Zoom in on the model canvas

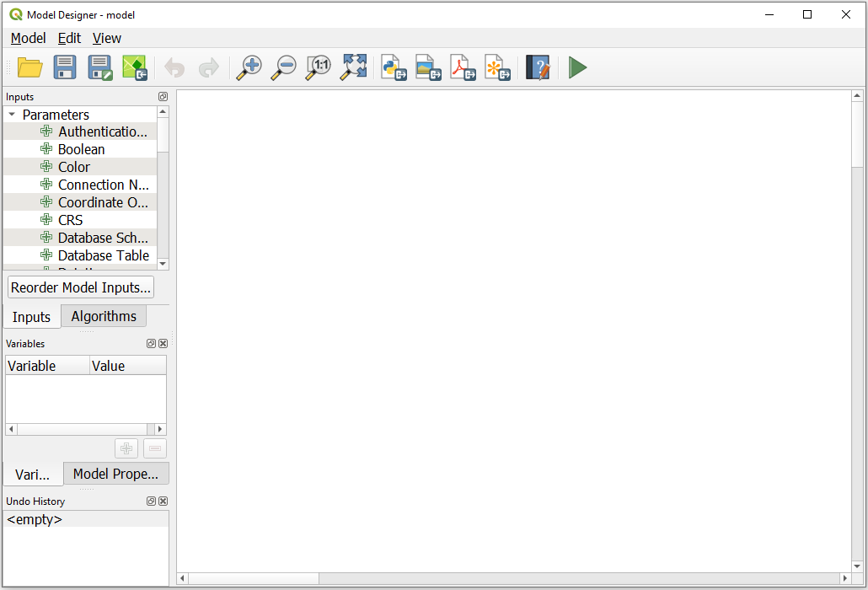coord(249,67)
